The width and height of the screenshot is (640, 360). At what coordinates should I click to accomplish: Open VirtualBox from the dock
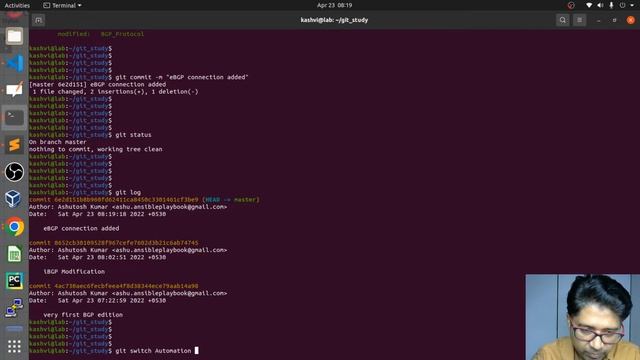14,199
